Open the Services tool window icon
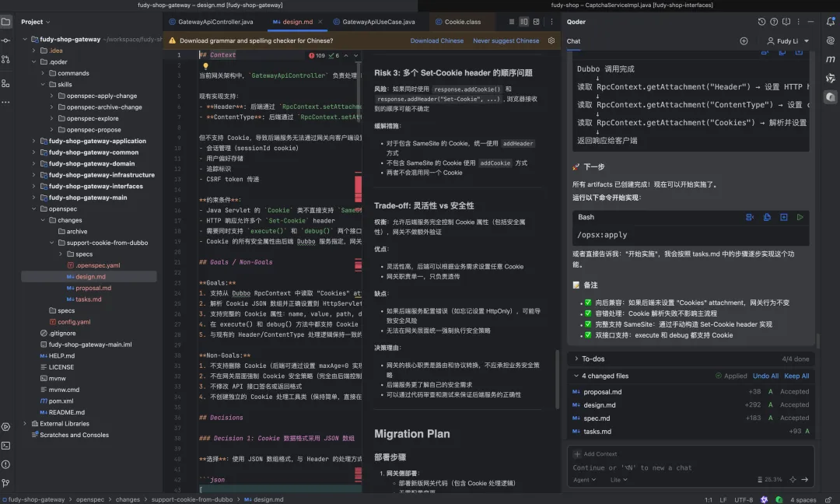 (x=6, y=427)
